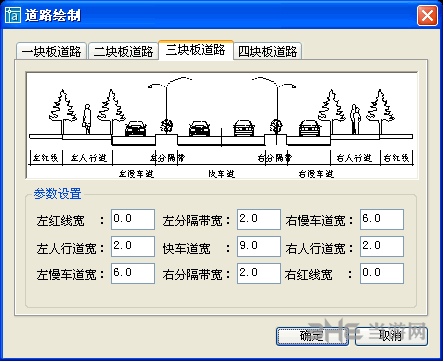Click the road cross-section preview diagram
Screen dimensions: 444x362
click(x=222, y=126)
